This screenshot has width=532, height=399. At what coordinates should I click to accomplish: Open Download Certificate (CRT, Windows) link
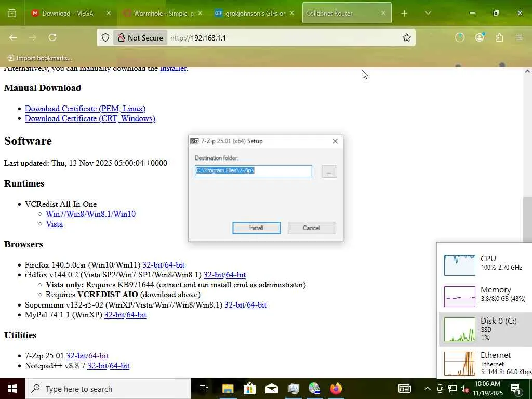[x=90, y=118]
